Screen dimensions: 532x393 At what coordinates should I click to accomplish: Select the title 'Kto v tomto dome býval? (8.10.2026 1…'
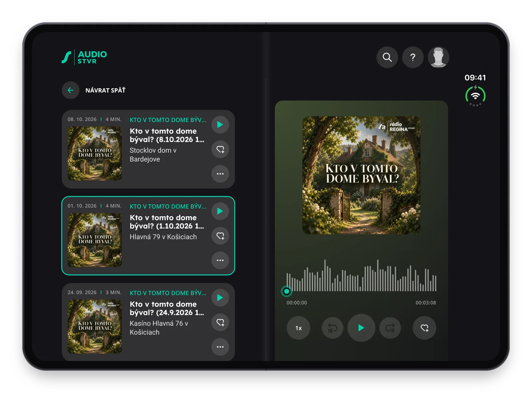[x=167, y=135]
